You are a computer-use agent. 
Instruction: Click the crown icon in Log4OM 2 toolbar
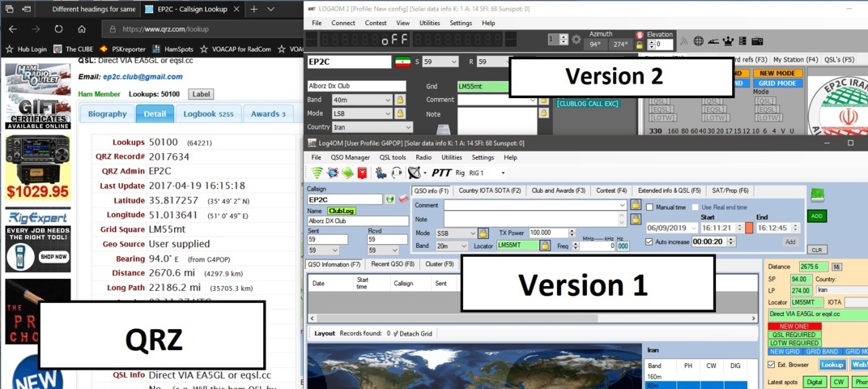(x=728, y=41)
